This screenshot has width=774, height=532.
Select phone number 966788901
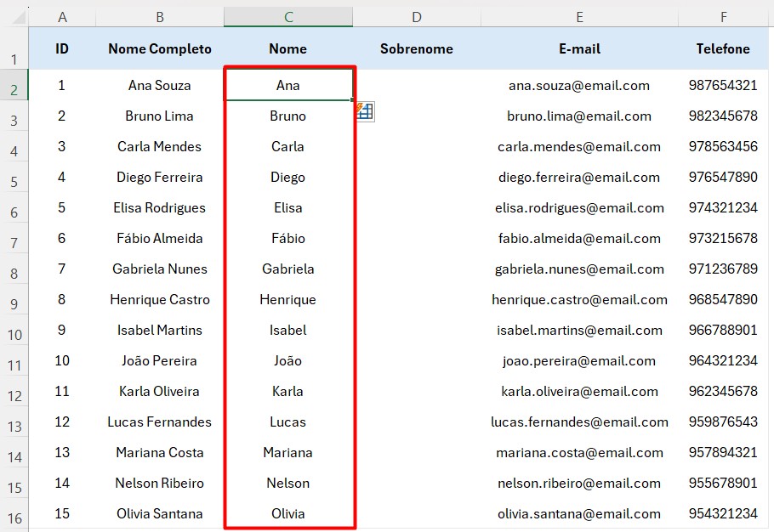[723, 330]
